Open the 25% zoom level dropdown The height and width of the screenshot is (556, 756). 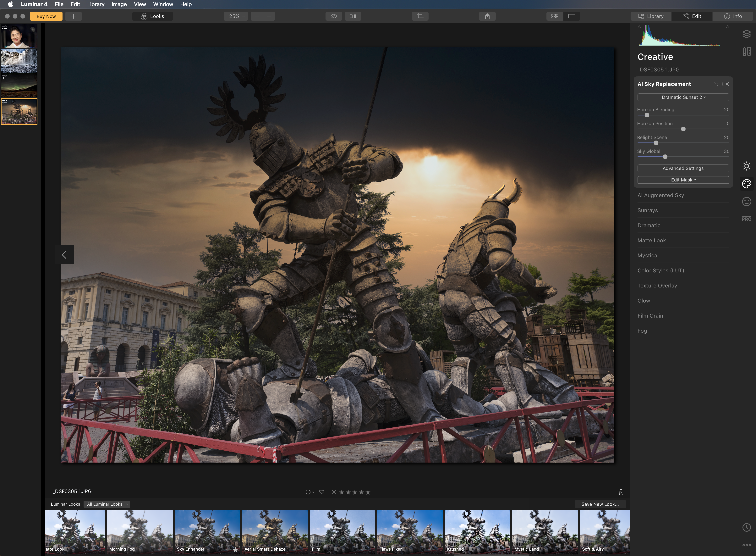(x=236, y=16)
